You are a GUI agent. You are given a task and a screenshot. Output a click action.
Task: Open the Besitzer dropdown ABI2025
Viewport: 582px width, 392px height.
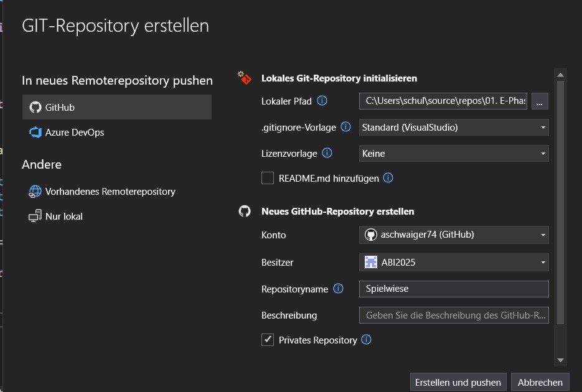[x=454, y=262]
